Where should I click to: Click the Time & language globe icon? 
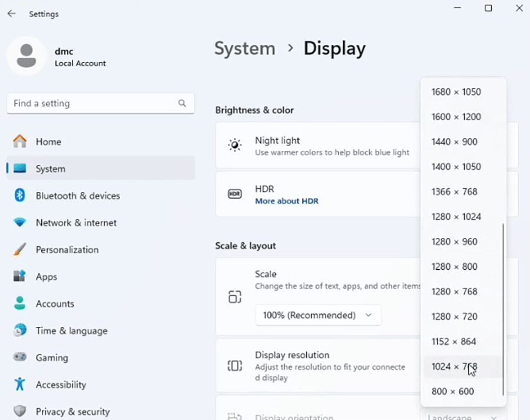[x=19, y=330]
